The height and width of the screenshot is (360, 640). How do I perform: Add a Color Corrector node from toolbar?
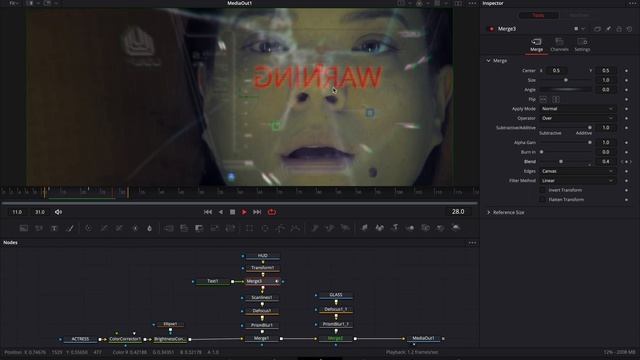click(x=89, y=228)
